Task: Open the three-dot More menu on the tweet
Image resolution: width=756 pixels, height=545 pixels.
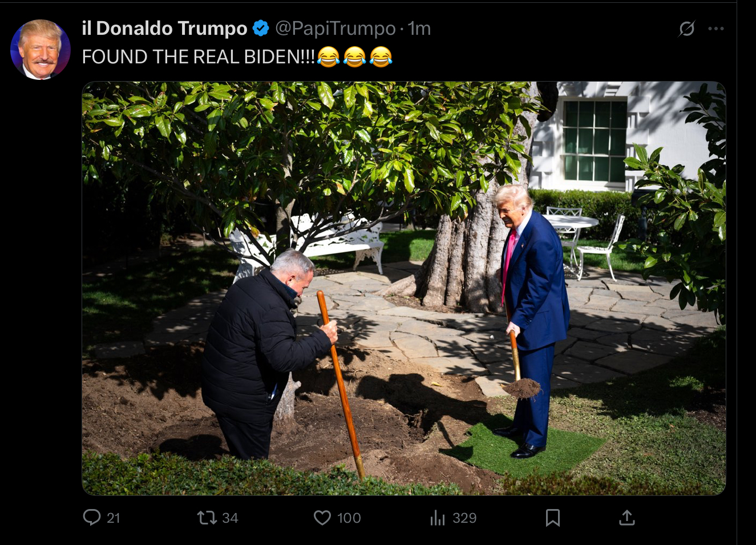Action: click(x=715, y=29)
